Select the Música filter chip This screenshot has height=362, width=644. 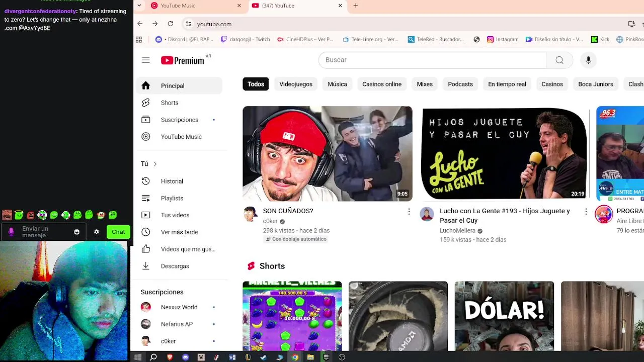pyautogui.click(x=337, y=84)
